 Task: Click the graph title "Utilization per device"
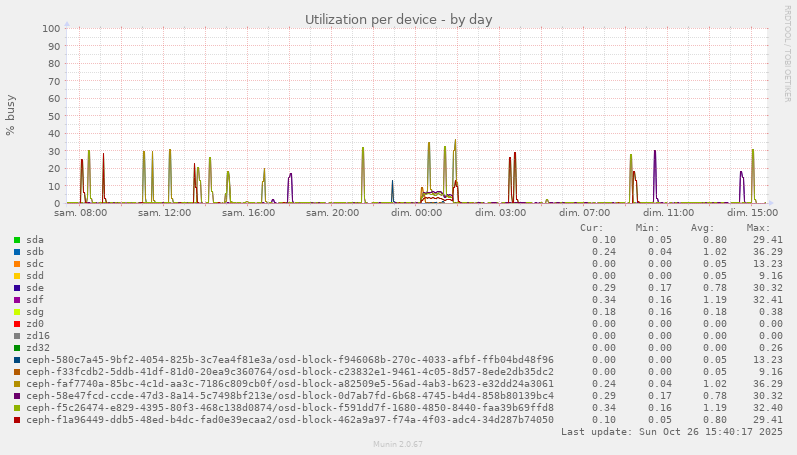pyautogui.click(x=398, y=19)
